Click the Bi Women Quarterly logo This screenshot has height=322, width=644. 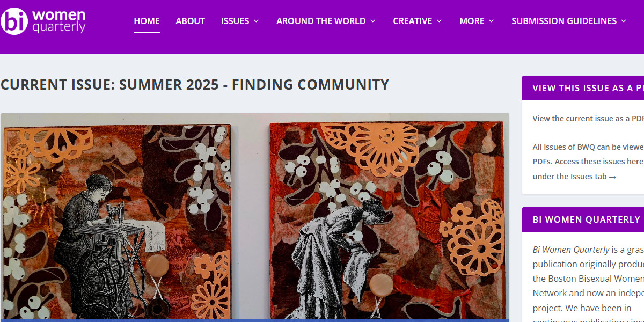[x=43, y=21]
